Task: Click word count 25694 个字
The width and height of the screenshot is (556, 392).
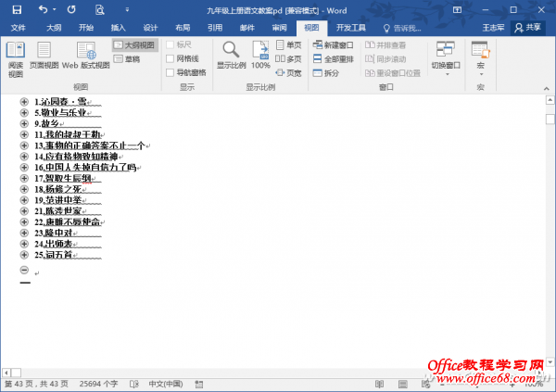Action: (x=98, y=385)
